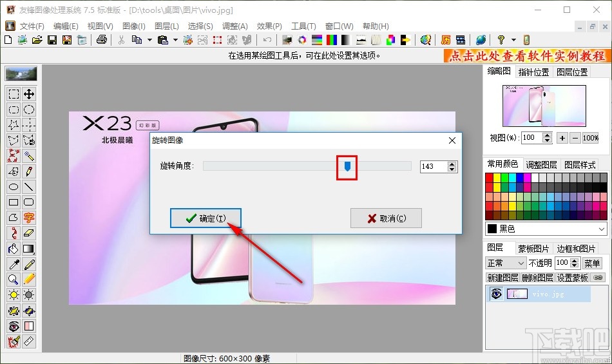Switch to the 指针位置 tab
The image size is (612, 364).
tap(533, 72)
